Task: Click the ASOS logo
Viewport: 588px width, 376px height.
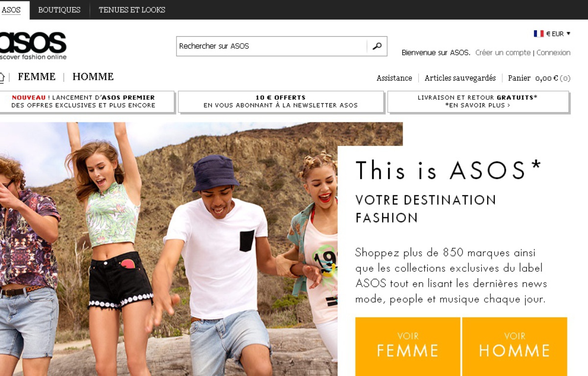Action: pos(33,44)
